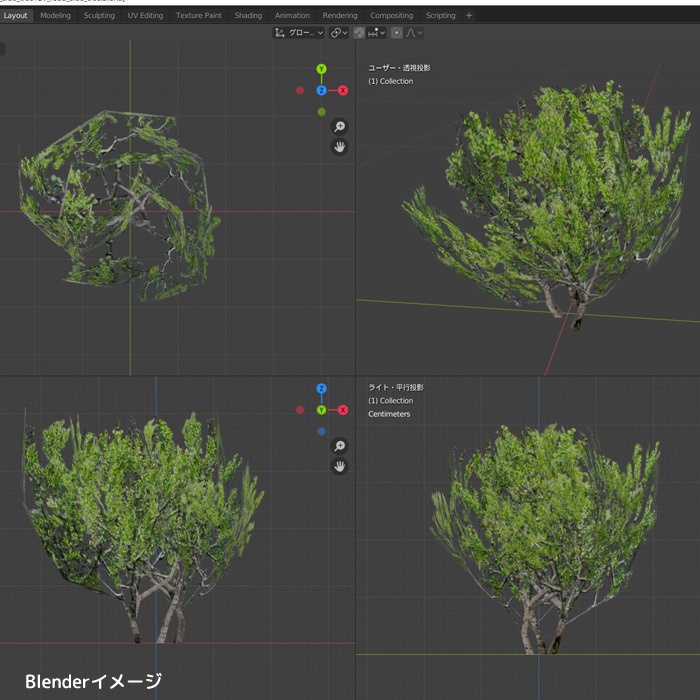The width and height of the screenshot is (700, 700).
Task: Open proportional editing falloff dropdown
Action: [x=414, y=33]
